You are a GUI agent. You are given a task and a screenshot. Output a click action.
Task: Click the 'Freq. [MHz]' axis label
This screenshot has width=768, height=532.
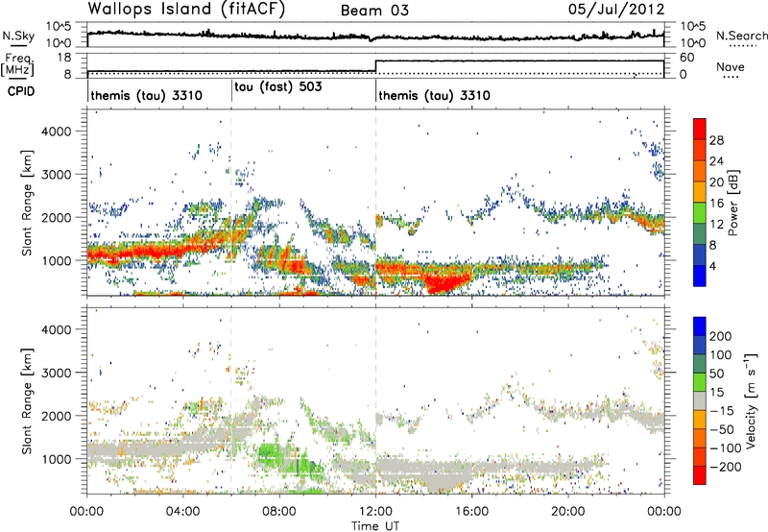coord(17,64)
